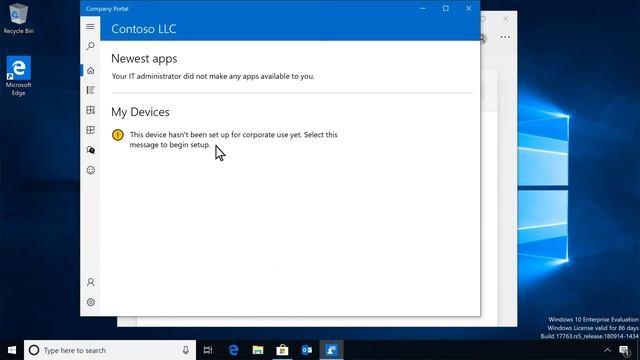640x360 pixels.
Task: Minimize the Company Portal window
Action: pyautogui.click(x=423, y=8)
